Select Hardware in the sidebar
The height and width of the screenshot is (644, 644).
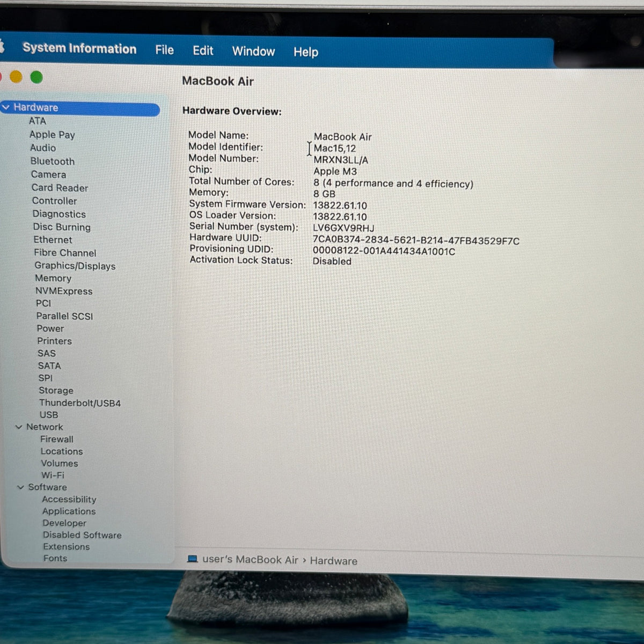80,107
